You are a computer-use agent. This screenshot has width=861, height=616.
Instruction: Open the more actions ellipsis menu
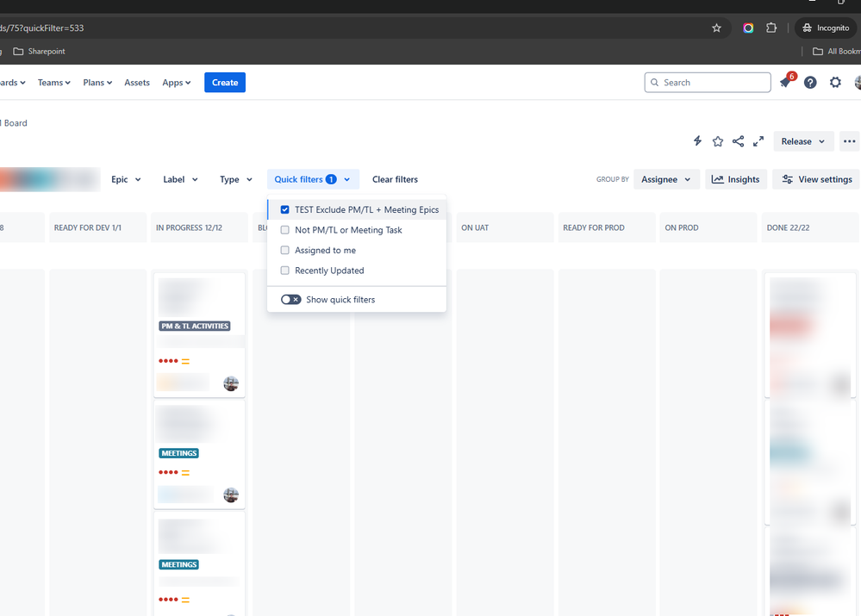pyautogui.click(x=849, y=141)
